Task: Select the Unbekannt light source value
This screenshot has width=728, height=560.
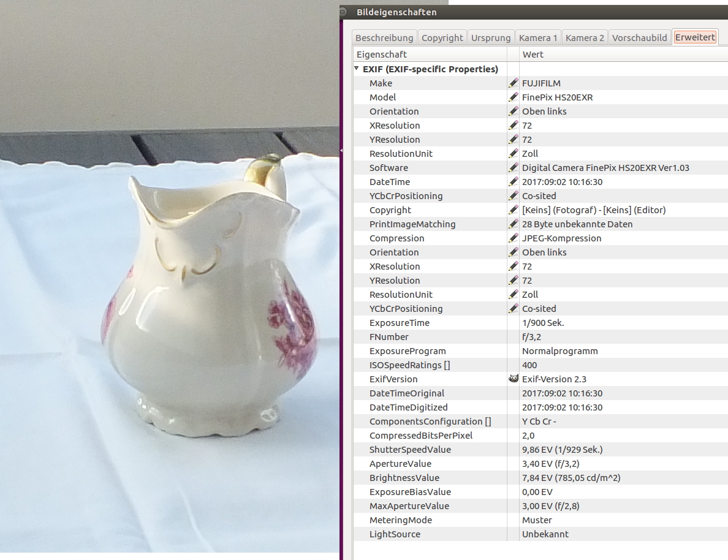Action: pyautogui.click(x=545, y=534)
